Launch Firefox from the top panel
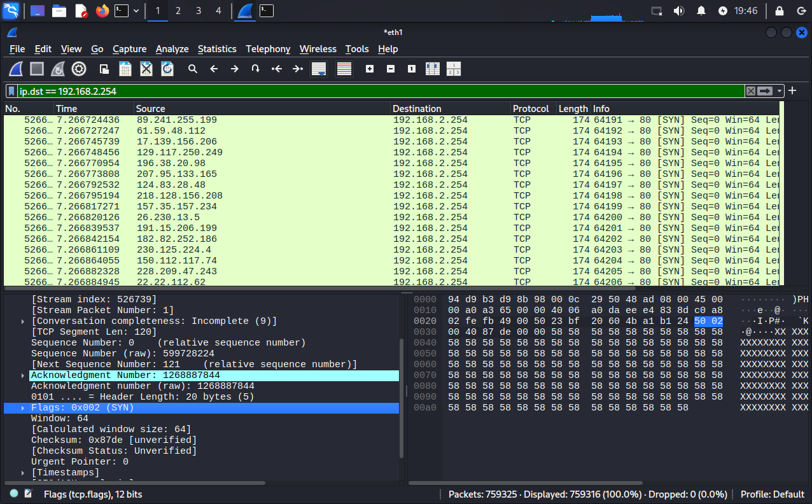This screenshot has height=504, width=812. 102,11
